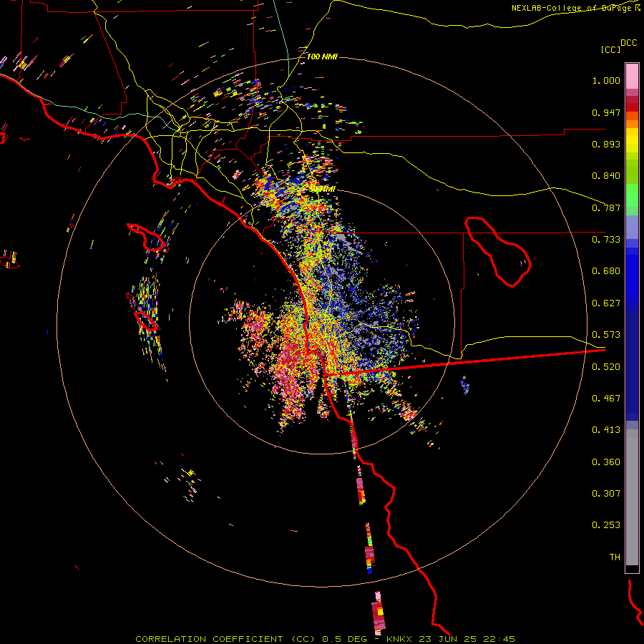Click the [CC] units label above scale
This screenshot has width=644, height=644.
coord(610,49)
